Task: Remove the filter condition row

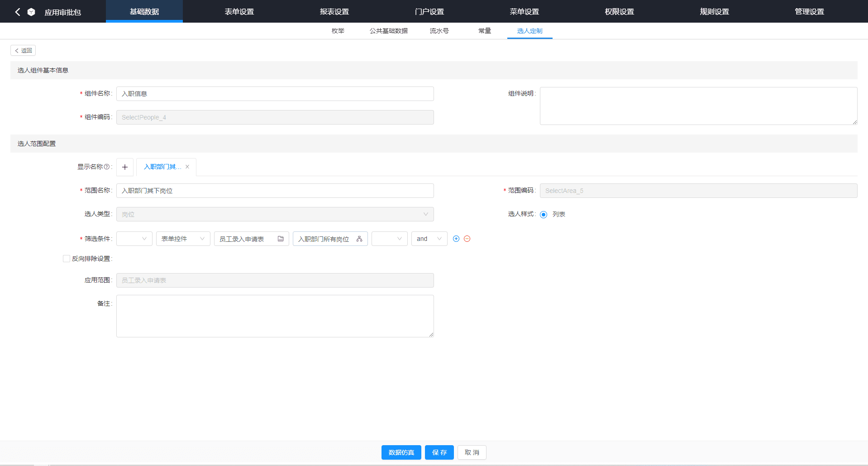Action: click(x=467, y=239)
